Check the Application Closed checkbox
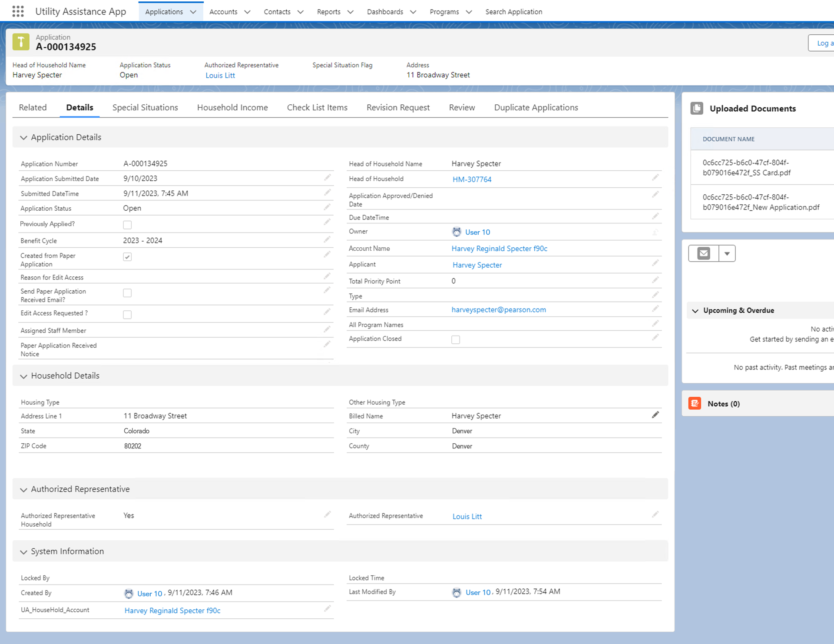 [x=456, y=339]
